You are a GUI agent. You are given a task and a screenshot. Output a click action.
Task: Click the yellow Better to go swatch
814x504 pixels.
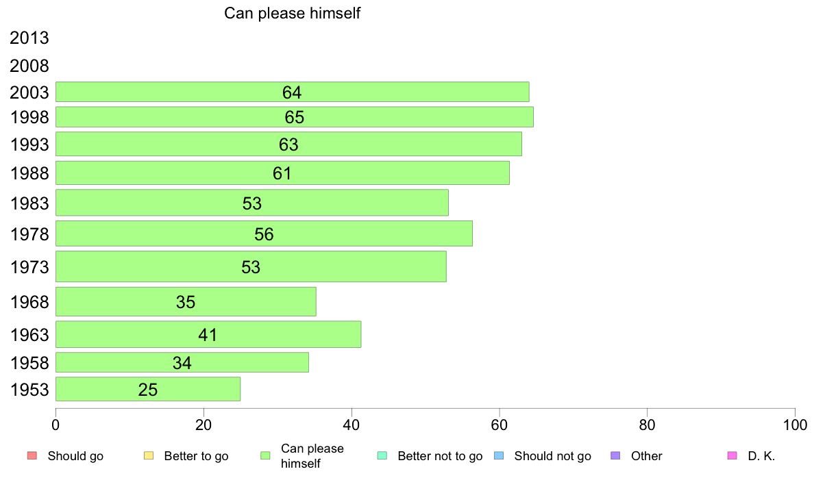(149, 456)
